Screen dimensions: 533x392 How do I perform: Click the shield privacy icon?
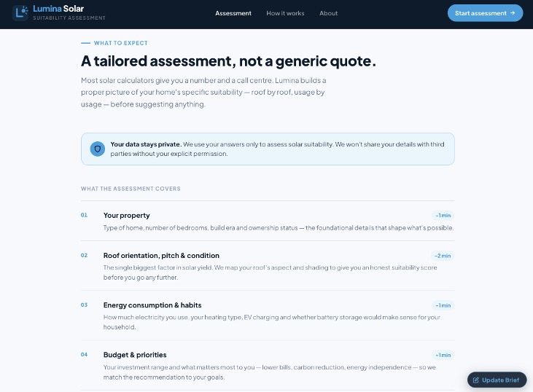pyautogui.click(x=98, y=149)
